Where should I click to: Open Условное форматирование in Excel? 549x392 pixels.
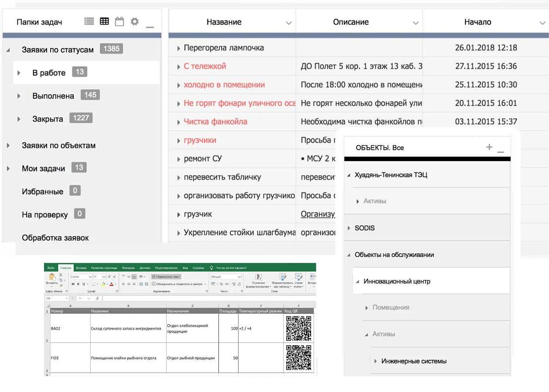258,281
